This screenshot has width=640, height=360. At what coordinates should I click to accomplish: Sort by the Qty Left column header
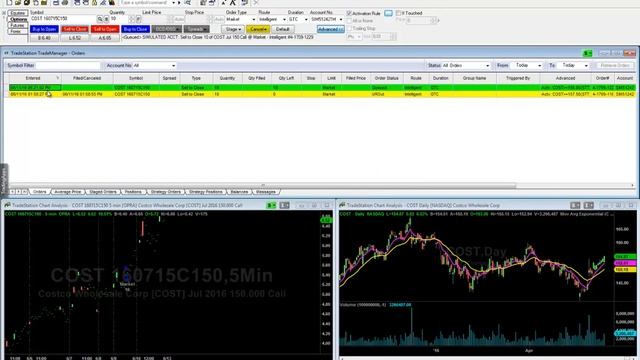click(x=286, y=78)
